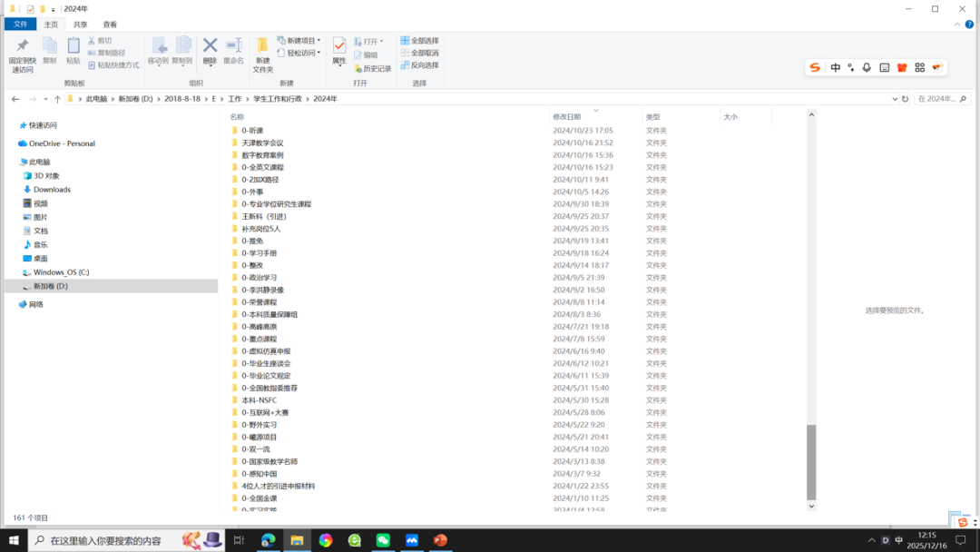Click the scrollbar down arrow of file list

pyautogui.click(x=811, y=507)
